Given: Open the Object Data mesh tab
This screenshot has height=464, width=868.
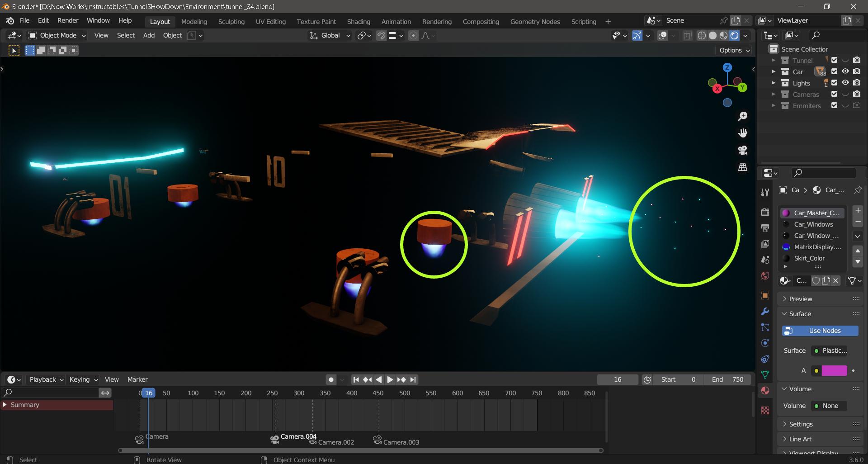Looking at the screenshot, I should tap(765, 374).
